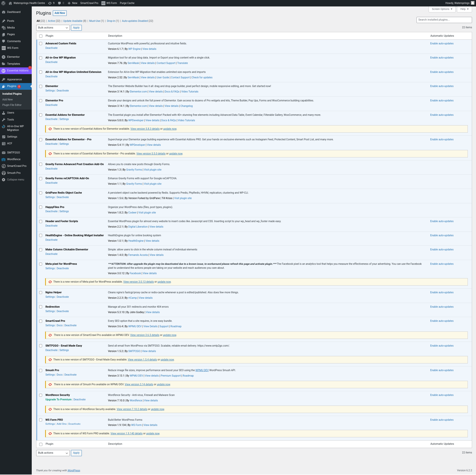
Task: Open Plugin File Editor submenu item
Action: (12, 105)
